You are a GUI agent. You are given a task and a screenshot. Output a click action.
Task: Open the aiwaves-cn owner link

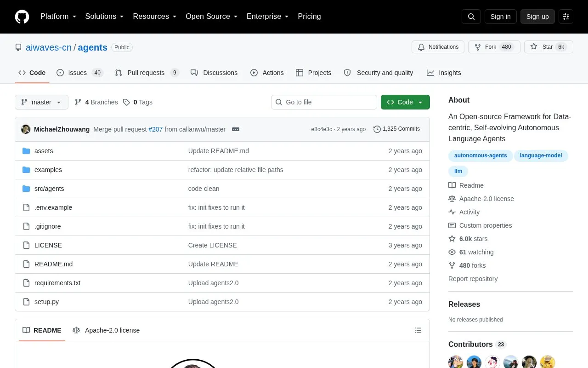(49, 47)
